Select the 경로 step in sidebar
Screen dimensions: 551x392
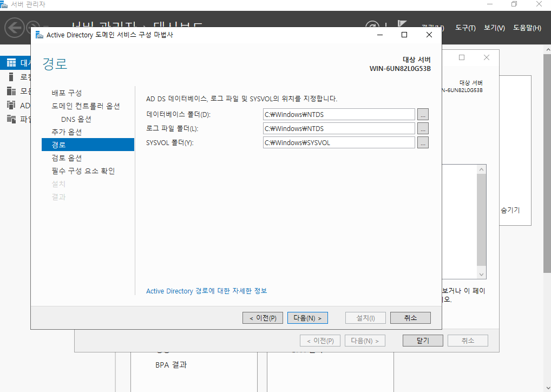click(88, 145)
